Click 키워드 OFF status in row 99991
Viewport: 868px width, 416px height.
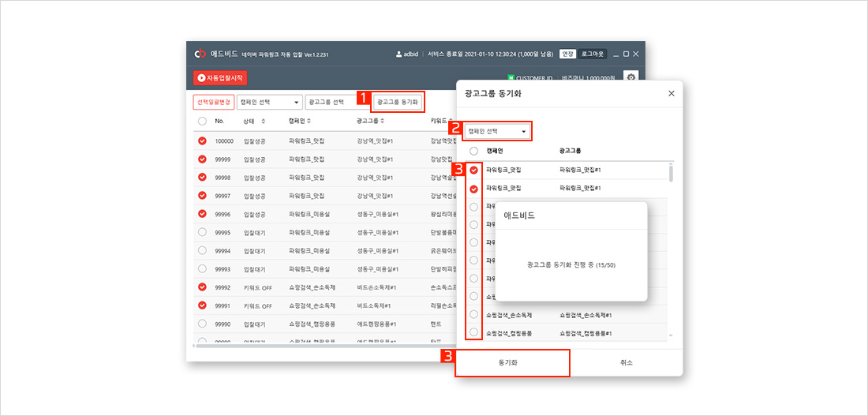click(257, 305)
